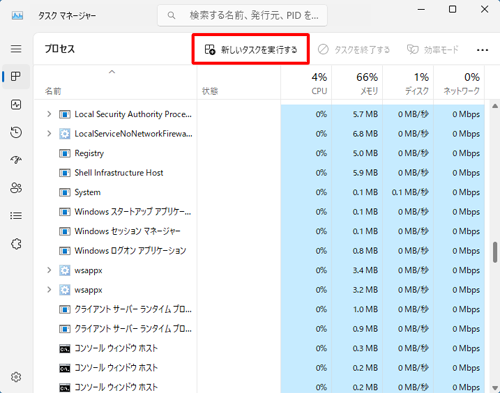The height and width of the screenshot is (393, 500).
Task: Open the Startup apps icon in sidebar
Action: pos(16,160)
